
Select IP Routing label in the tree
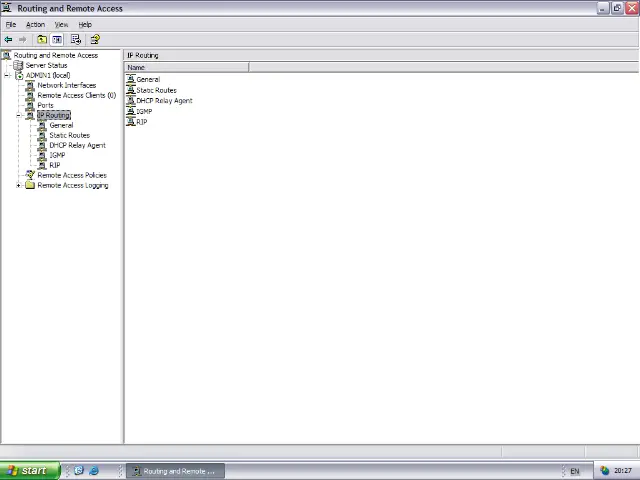[54, 116]
